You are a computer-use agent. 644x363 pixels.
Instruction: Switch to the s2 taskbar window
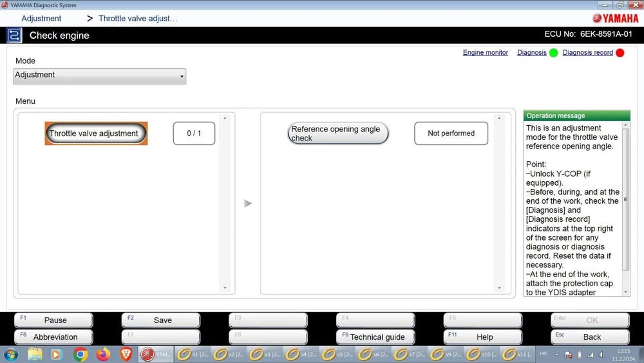(229, 355)
